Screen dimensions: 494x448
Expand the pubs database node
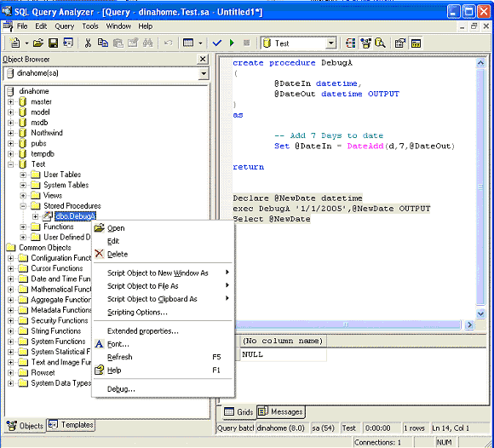coord(11,143)
